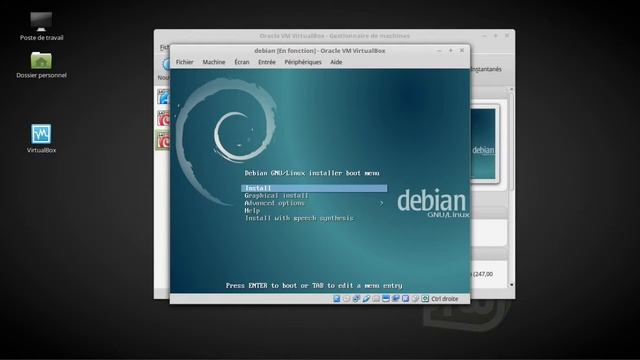The height and width of the screenshot is (360, 640).
Task: Maximize the debian VM window
Action: 451,51
